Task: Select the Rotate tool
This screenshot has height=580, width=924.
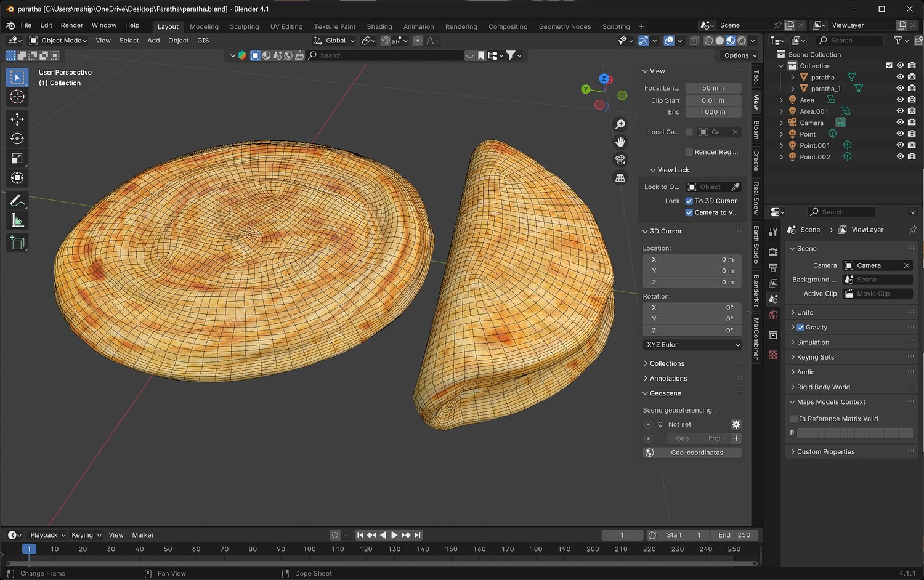Action: [17, 139]
